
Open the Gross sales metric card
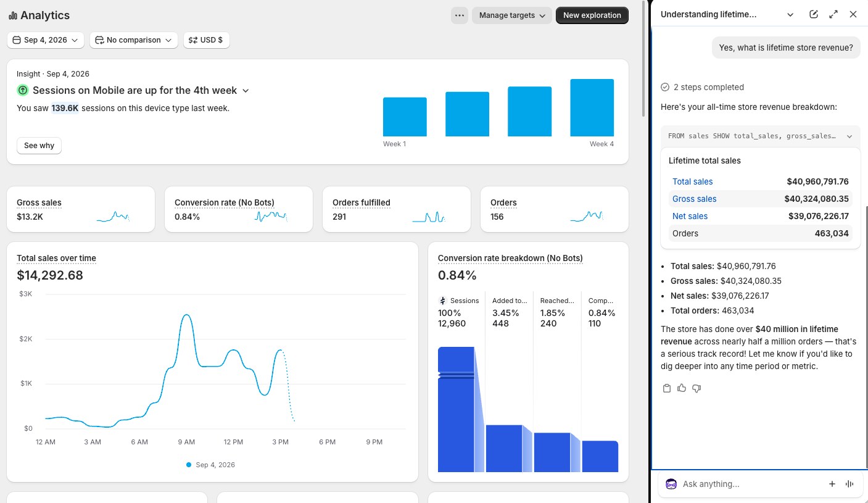(x=81, y=209)
